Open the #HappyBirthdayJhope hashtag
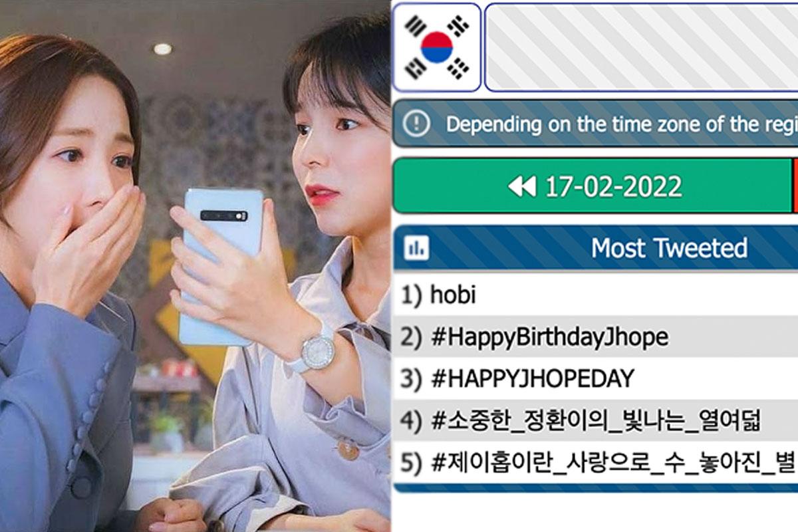The height and width of the screenshot is (532, 798). [x=549, y=337]
